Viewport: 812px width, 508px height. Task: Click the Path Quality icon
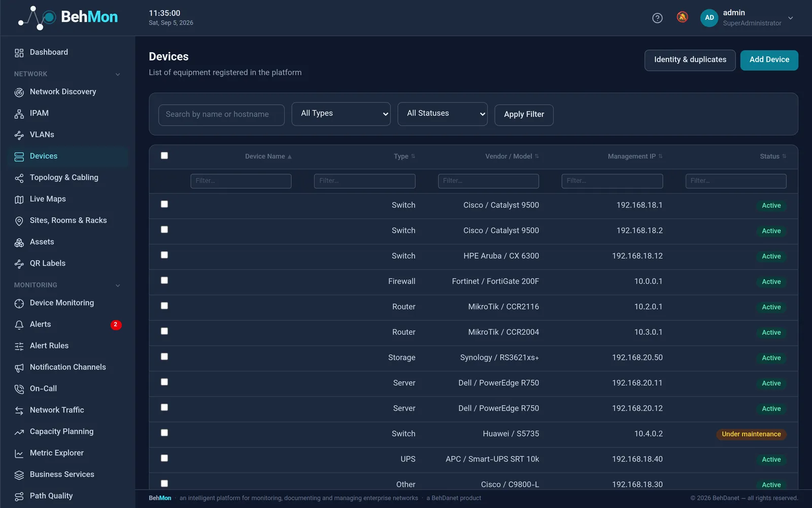click(19, 496)
